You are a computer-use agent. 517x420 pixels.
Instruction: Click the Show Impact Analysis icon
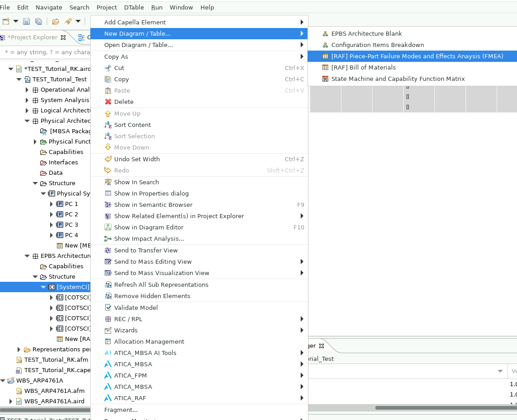(x=108, y=239)
